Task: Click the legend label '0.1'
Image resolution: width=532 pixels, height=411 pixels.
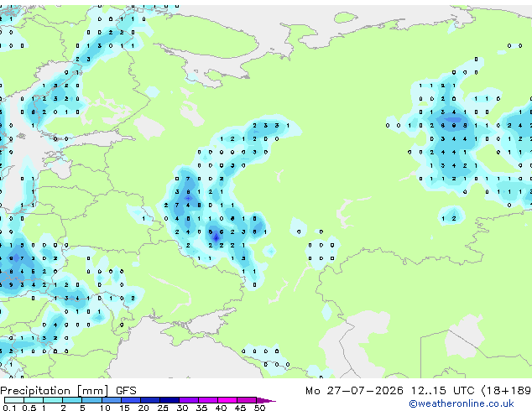Action: 9,408
